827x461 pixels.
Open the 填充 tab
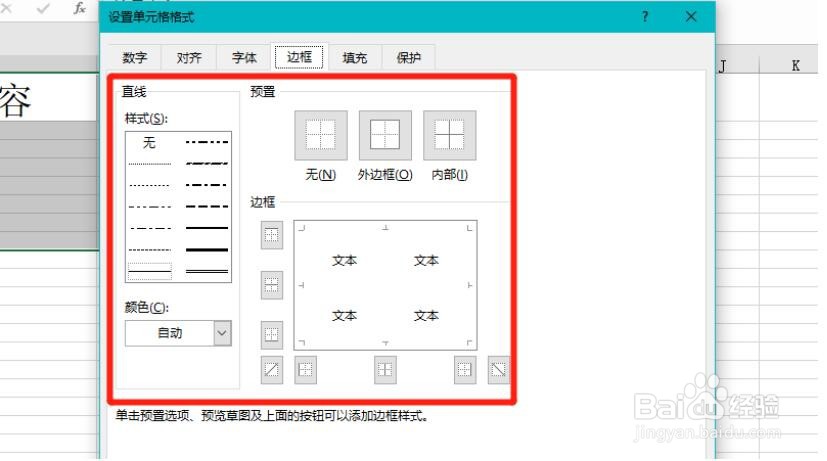pos(354,57)
